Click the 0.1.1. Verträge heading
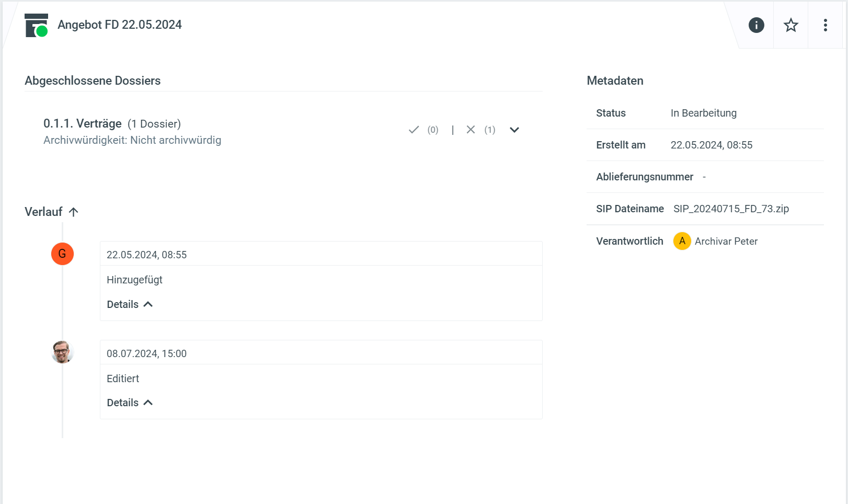The height and width of the screenshot is (504, 848). 83,123
